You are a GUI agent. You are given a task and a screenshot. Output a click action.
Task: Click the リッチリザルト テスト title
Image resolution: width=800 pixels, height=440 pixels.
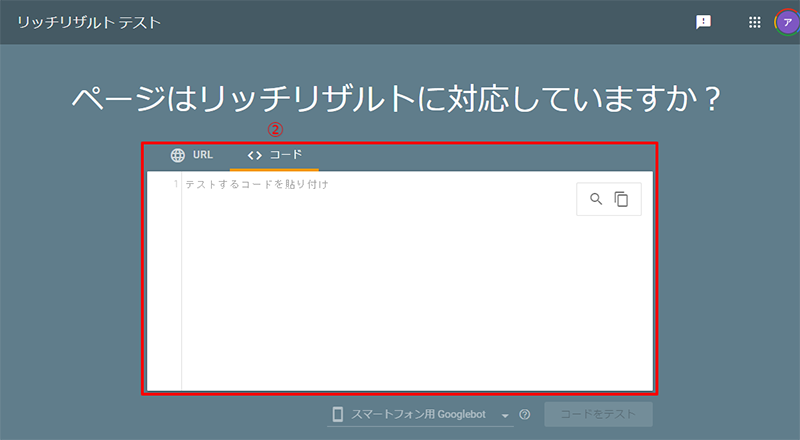(88, 22)
